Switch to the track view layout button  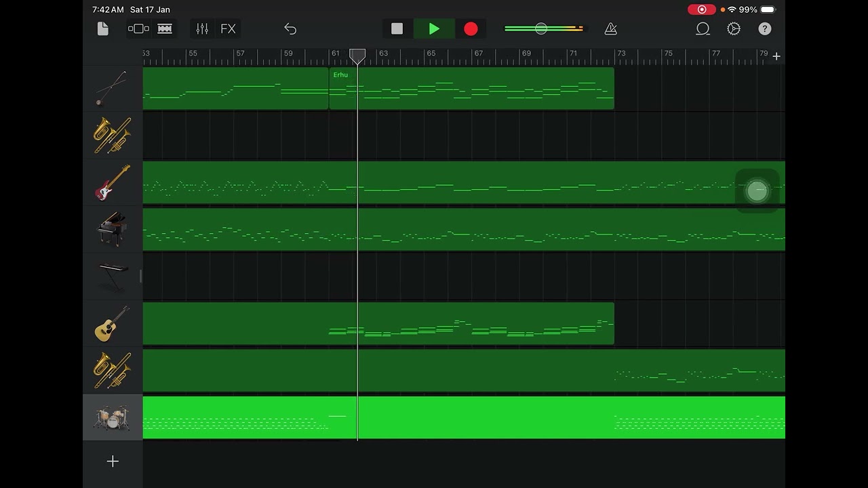pos(138,28)
